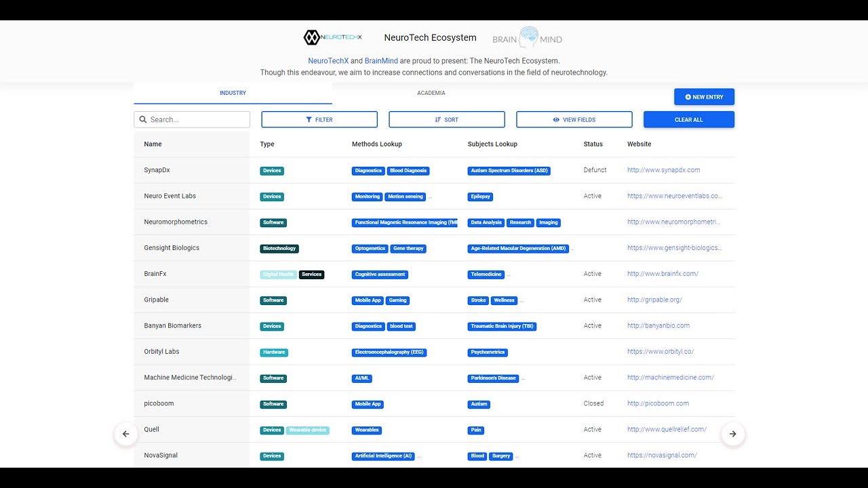Open the NeuroTechX link in header text
Viewport: 868px width, 488px height.
pos(328,60)
